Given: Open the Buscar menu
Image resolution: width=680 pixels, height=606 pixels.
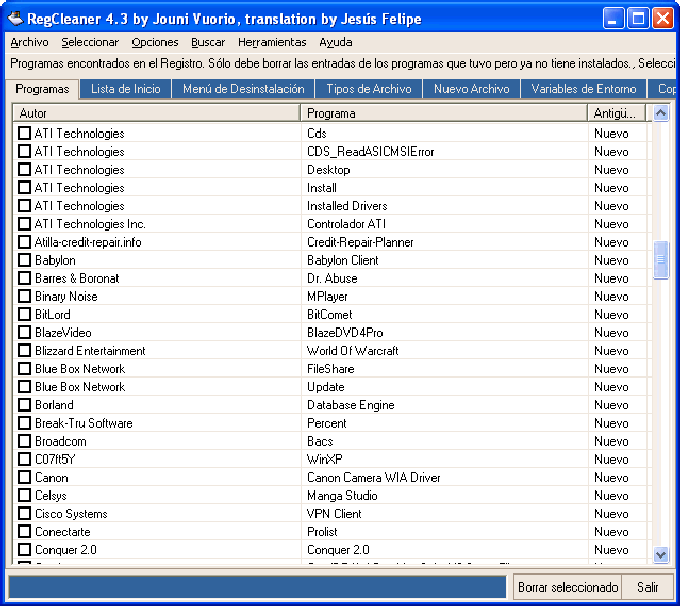Looking at the screenshot, I should coord(208,42).
